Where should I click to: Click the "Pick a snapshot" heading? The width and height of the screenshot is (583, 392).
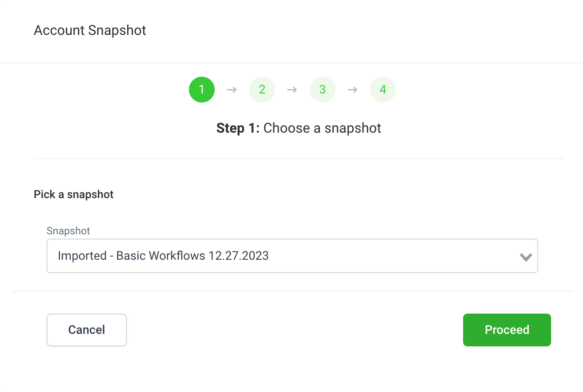[73, 194]
